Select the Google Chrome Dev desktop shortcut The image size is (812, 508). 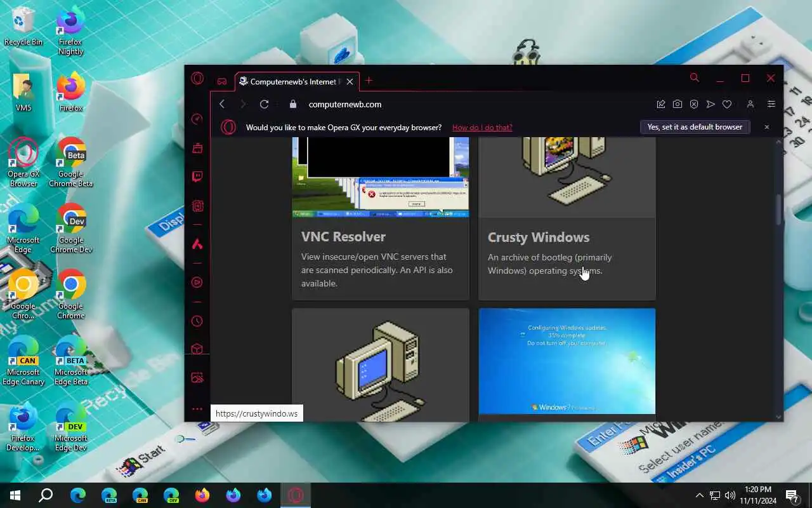[71, 229]
